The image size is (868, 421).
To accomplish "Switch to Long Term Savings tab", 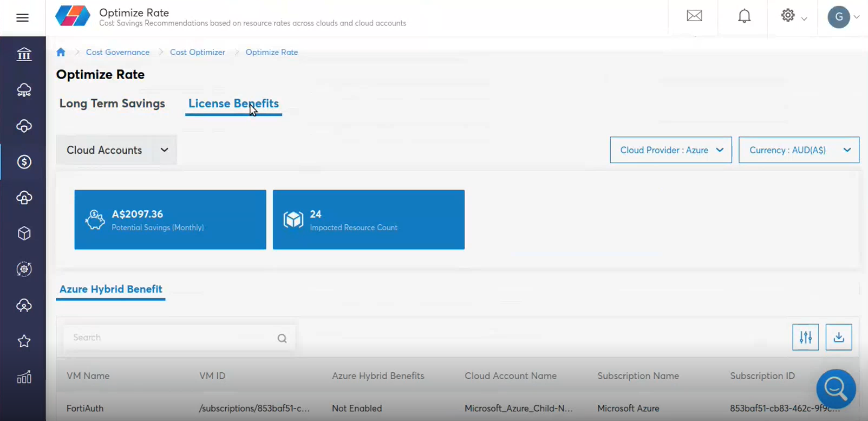I will tap(112, 103).
